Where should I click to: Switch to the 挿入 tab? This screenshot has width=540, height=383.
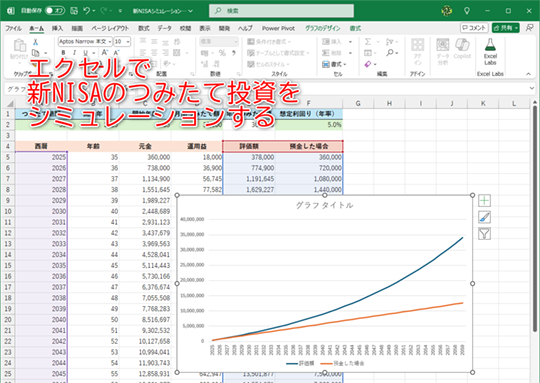tap(57, 28)
